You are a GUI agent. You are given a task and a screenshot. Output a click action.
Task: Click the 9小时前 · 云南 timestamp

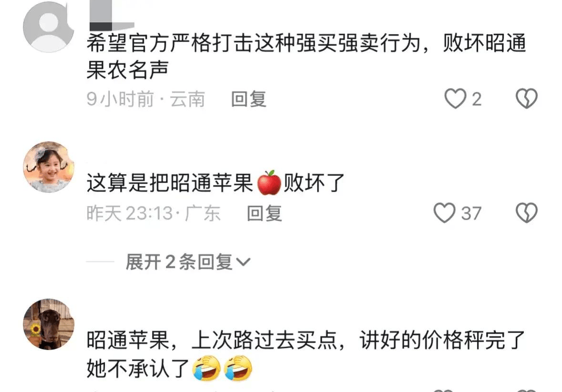click(x=146, y=99)
